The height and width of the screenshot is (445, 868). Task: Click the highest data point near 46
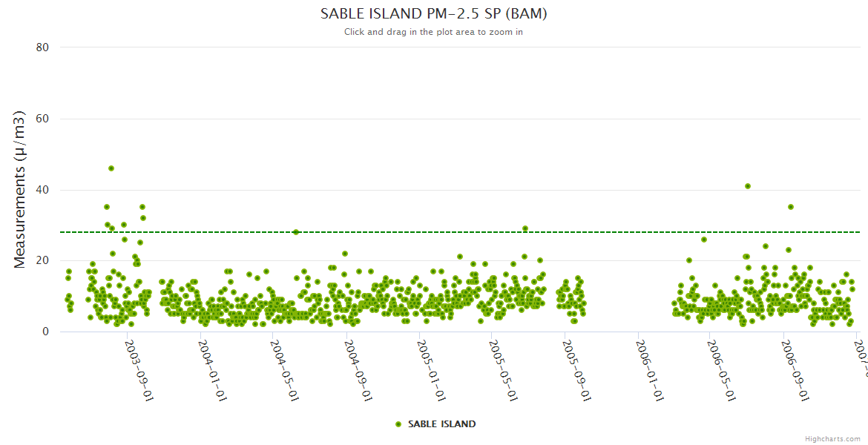111,168
